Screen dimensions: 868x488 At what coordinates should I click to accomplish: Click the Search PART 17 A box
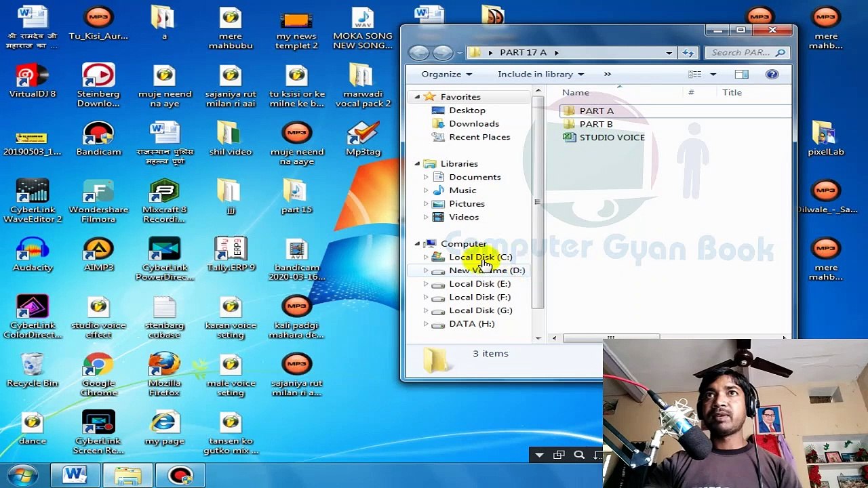pyautogui.click(x=747, y=53)
